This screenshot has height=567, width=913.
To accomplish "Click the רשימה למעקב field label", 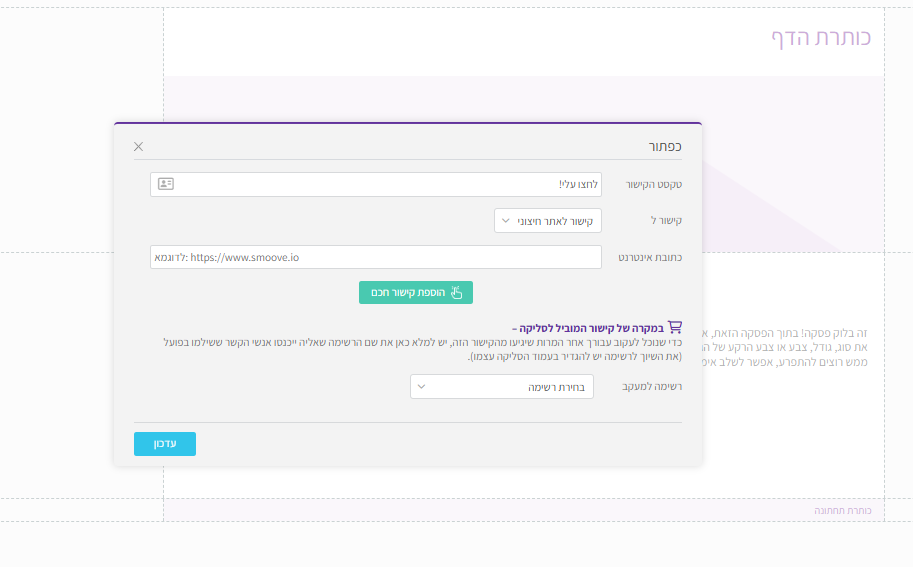I will pos(652,387).
